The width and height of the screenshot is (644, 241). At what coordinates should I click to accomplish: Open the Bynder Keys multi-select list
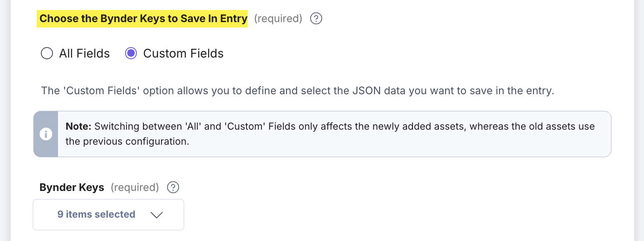(108, 214)
